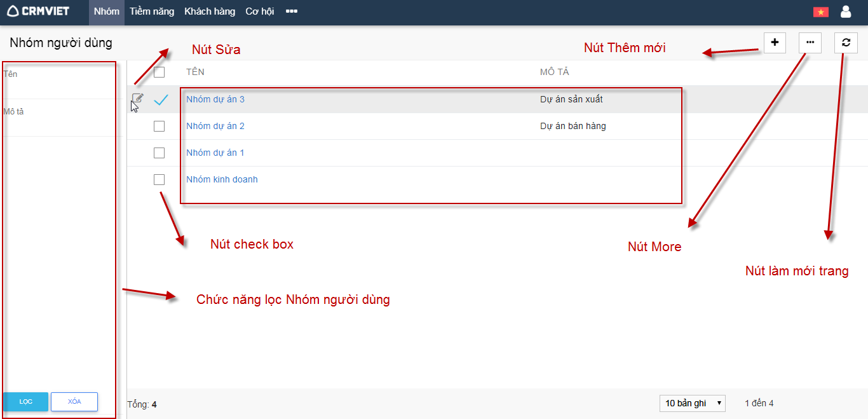The height and width of the screenshot is (419, 868).
Task: Click the Tên filter input field
Action: click(58, 88)
